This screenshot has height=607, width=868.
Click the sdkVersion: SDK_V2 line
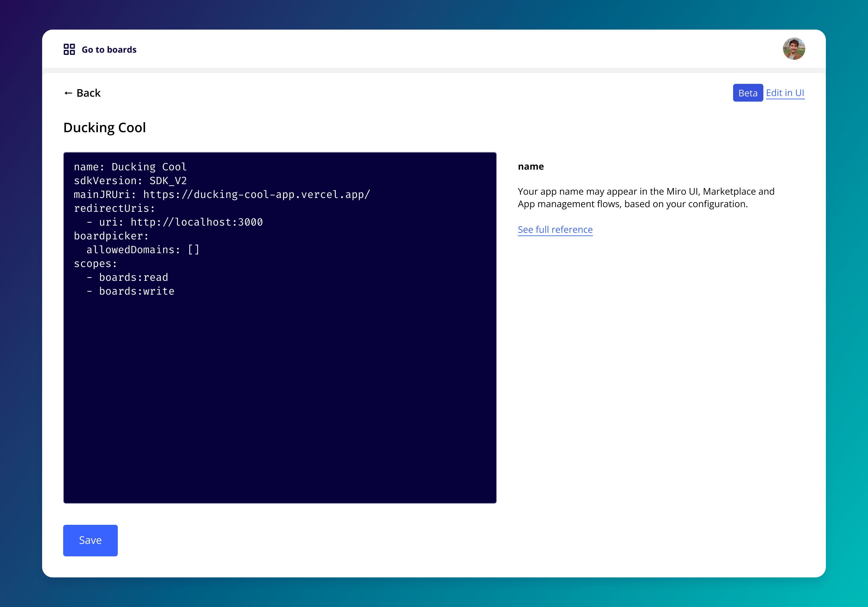point(130,181)
